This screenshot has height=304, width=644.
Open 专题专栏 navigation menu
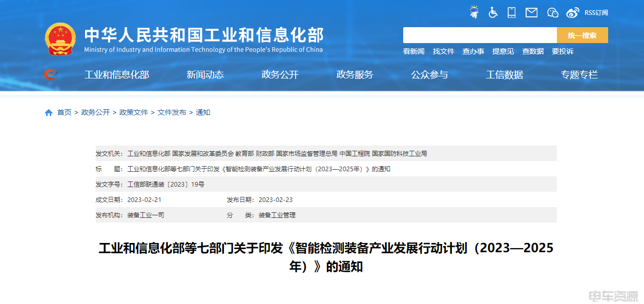click(x=579, y=75)
